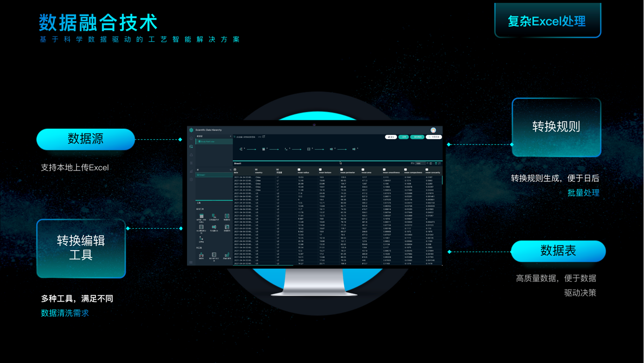The image size is (644, 363).
Task: Click the row count input field showing 1000
Action: point(420,163)
